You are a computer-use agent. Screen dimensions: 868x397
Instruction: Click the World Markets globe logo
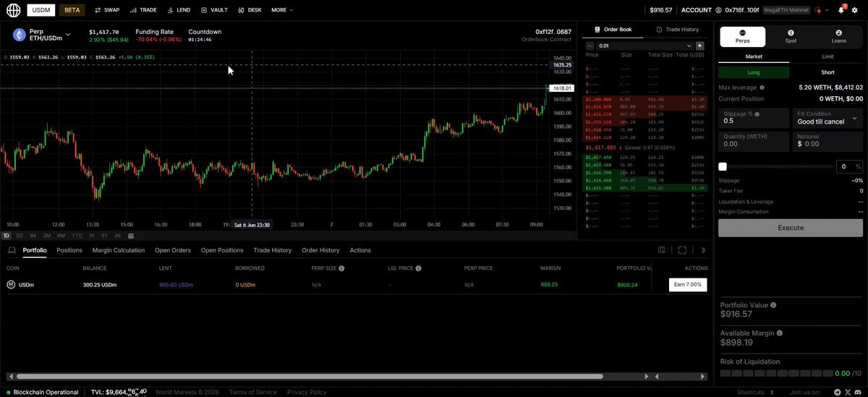tap(14, 10)
